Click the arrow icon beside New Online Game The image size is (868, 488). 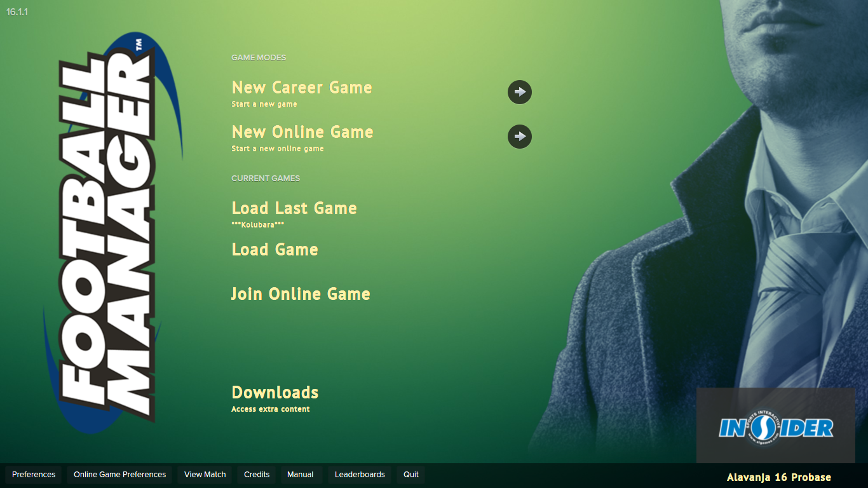(520, 137)
